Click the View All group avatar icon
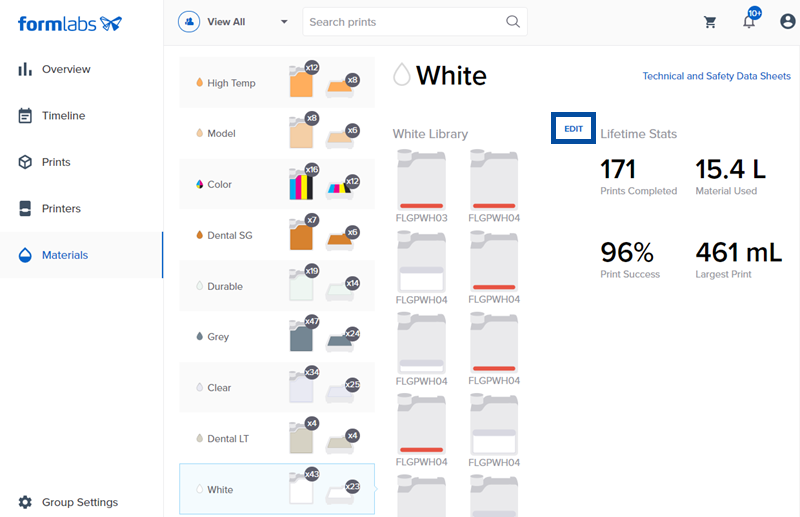Image resolution: width=800 pixels, height=517 pixels. (x=189, y=22)
